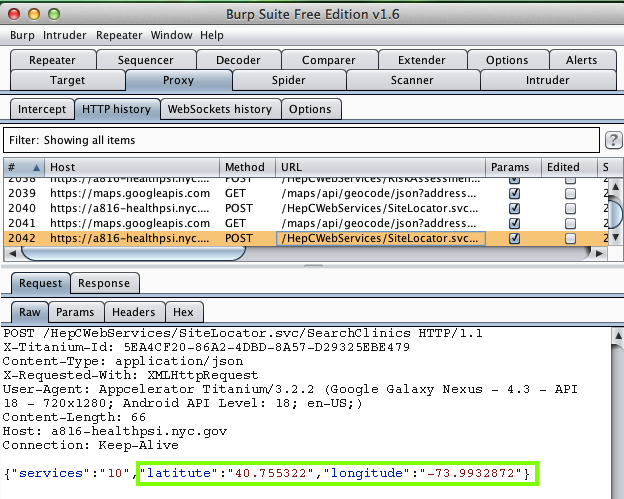Toggle Edited checkbox for row 2039
This screenshot has width=624, height=499.
tap(570, 193)
